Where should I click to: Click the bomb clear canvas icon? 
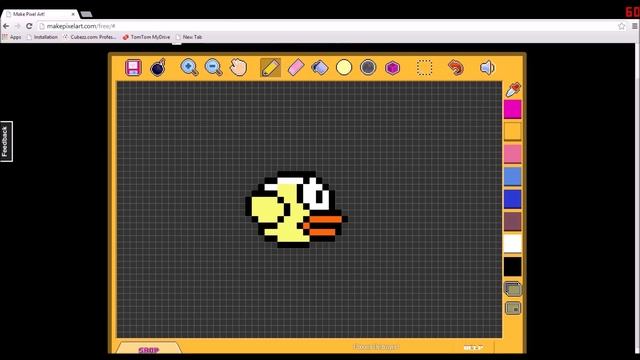[158, 67]
